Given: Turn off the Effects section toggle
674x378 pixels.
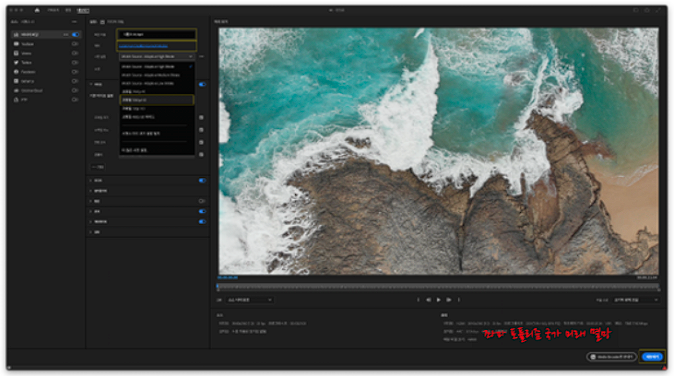Looking at the screenshot, I should pos(202,211).
